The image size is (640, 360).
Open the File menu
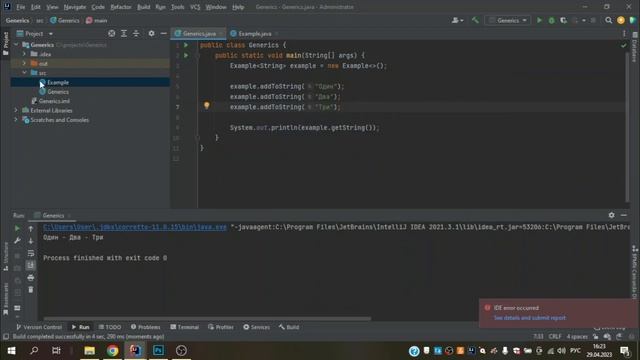(20, 7)
